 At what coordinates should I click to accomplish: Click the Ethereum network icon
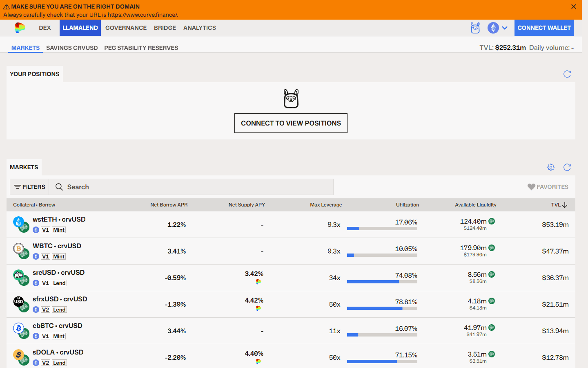click(x=493, y=28)
